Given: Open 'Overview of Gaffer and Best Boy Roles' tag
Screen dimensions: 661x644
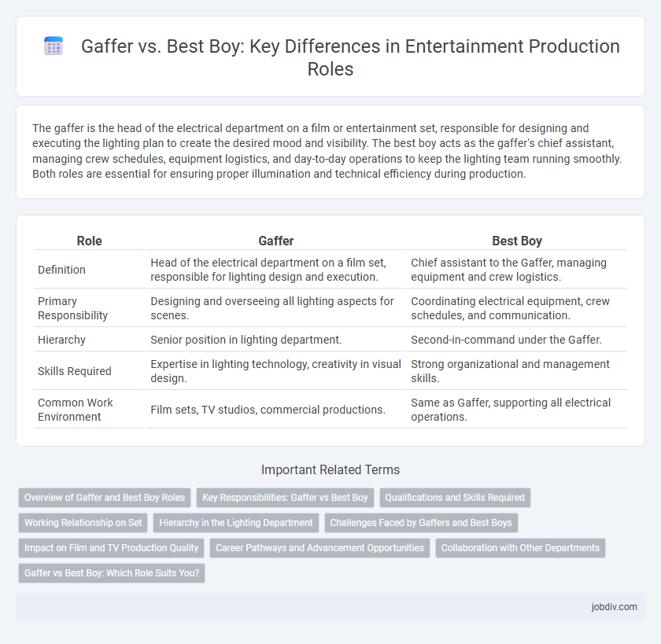Looking at the screenshot, I should pos(105,498).
